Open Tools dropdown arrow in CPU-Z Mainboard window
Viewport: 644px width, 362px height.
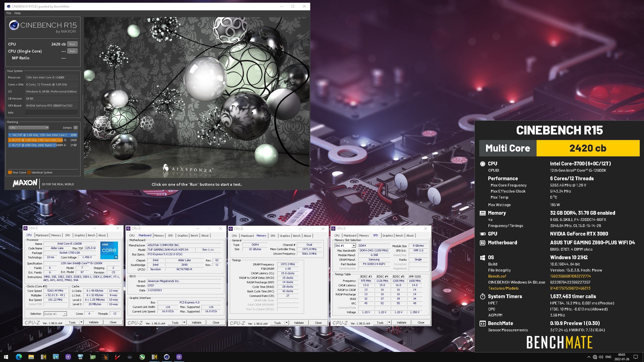(x=184, y=323)
